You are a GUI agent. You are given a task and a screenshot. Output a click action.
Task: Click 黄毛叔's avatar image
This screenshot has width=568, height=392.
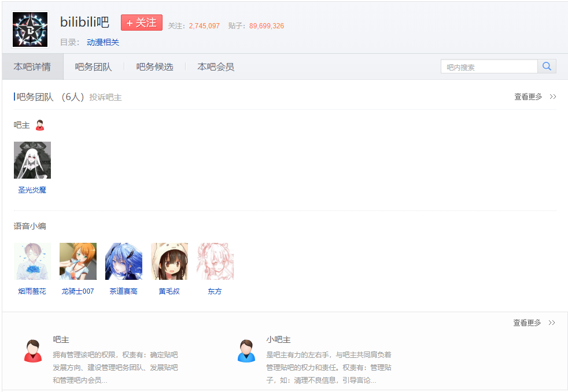tap(169, 261)
